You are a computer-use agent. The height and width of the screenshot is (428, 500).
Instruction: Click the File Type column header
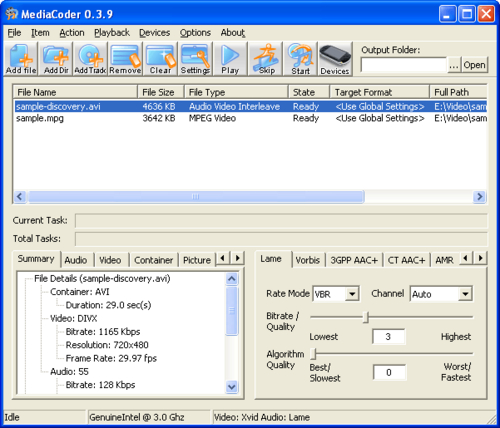[x=236, y=92]
